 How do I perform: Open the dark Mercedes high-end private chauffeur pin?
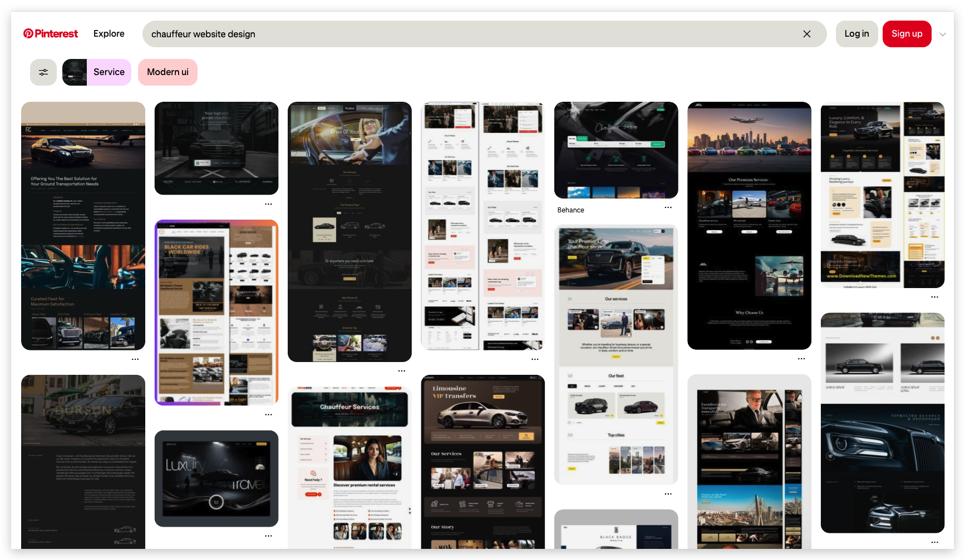pos(216,148)
